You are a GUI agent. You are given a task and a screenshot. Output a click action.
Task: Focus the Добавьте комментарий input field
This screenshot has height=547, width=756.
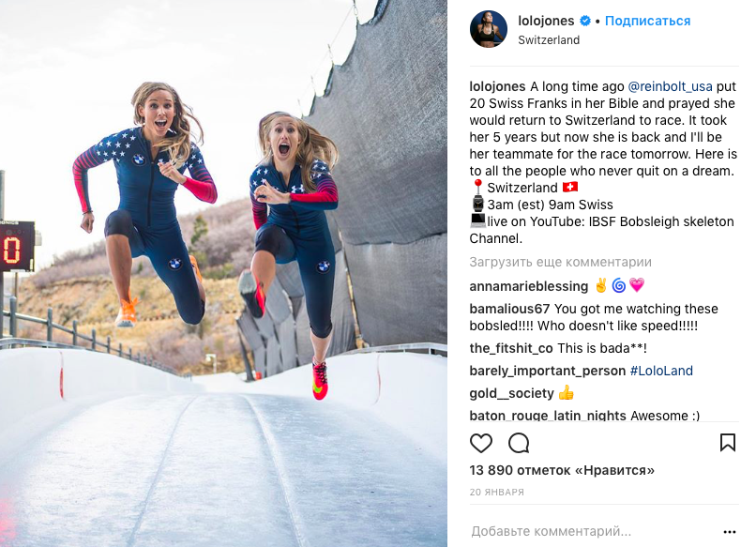(x=593, y=531)
